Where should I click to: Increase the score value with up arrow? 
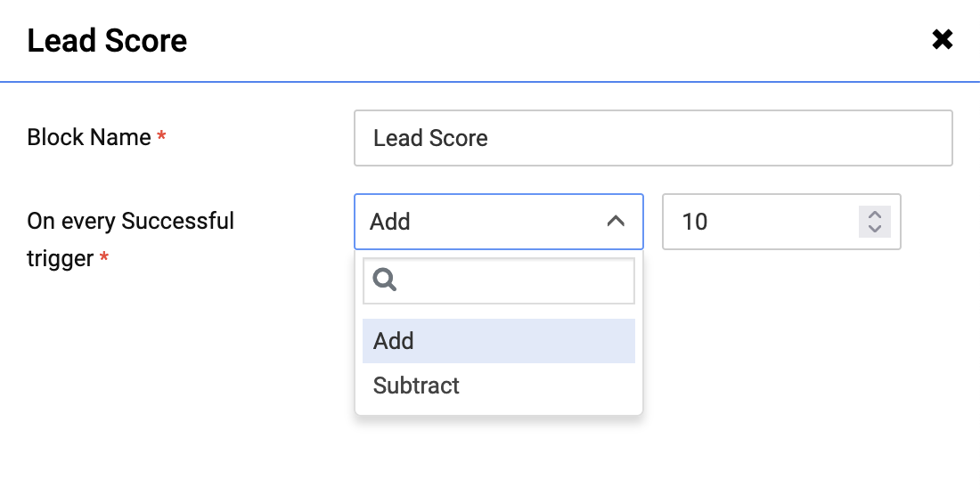pyautogui.click(x=874, y=215)
